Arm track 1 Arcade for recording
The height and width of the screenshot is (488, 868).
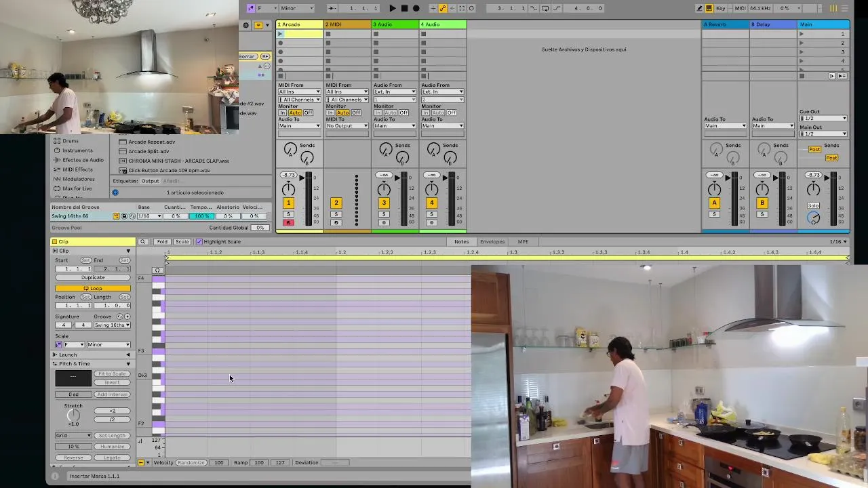click(288, 222)
